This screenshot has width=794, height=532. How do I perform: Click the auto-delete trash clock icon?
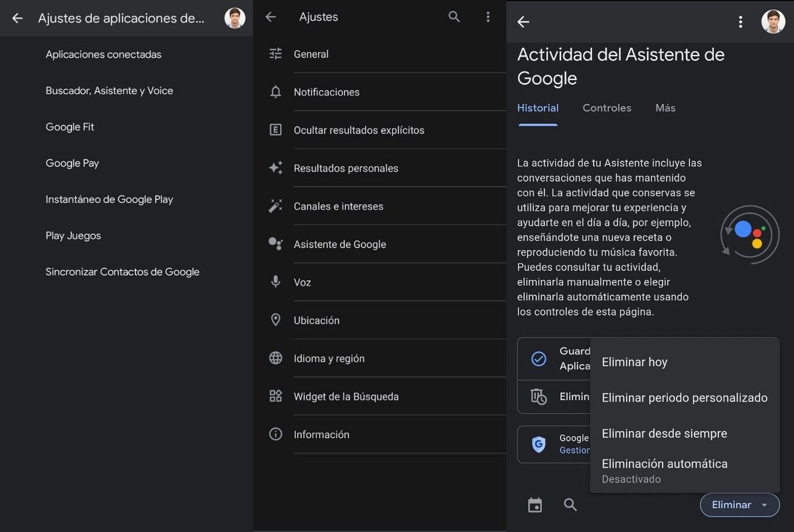pos(539,397)
